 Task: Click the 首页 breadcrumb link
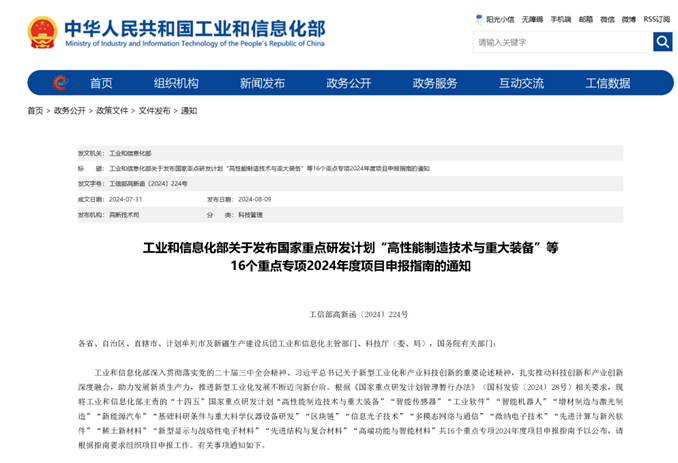35,111
